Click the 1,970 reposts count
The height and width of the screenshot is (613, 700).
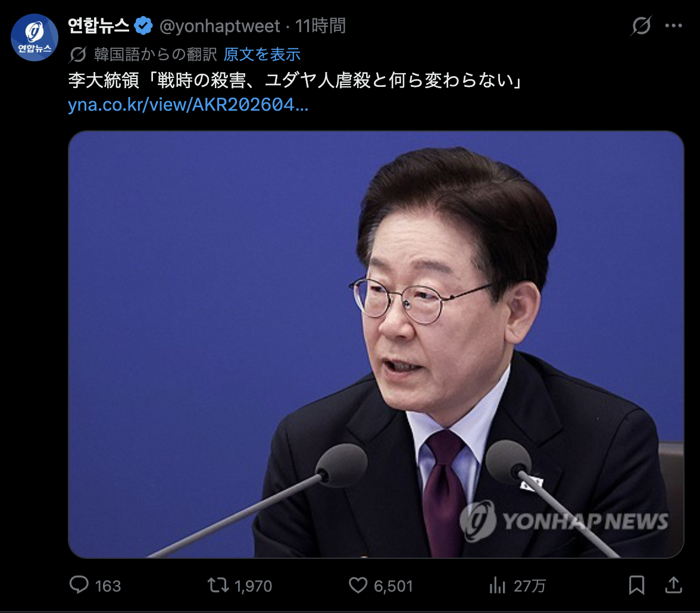(253, 586)
